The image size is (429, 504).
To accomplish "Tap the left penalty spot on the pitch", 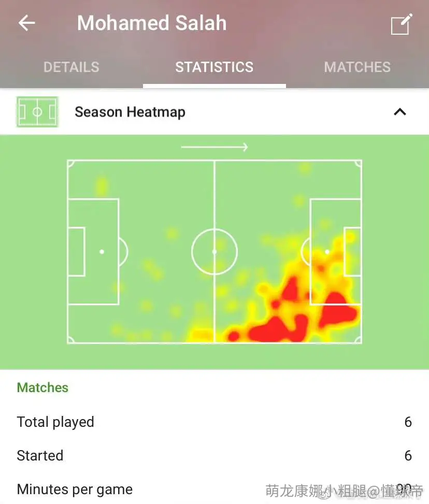I will pyautogui.click(x=102, y=252).
